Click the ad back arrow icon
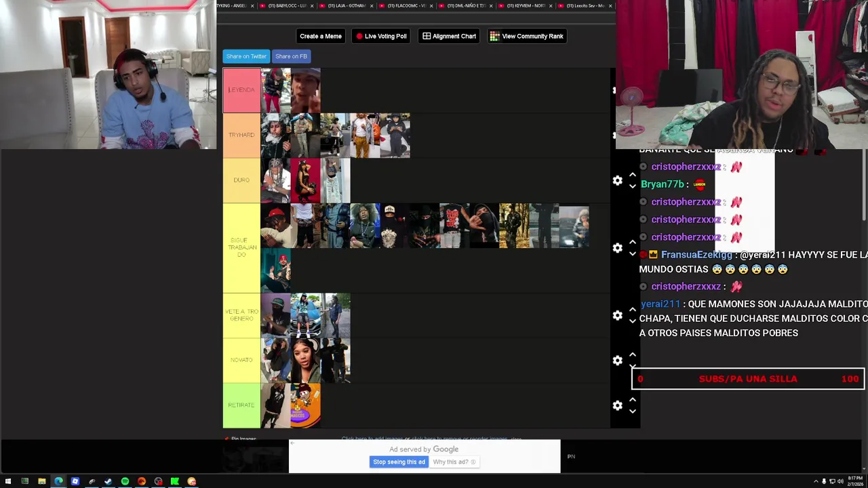868x488 pixels. coord(293,444)
